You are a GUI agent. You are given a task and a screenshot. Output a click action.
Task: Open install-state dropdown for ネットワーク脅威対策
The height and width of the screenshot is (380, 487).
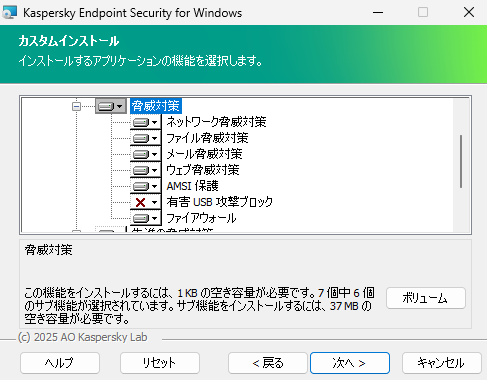(145, 122)
